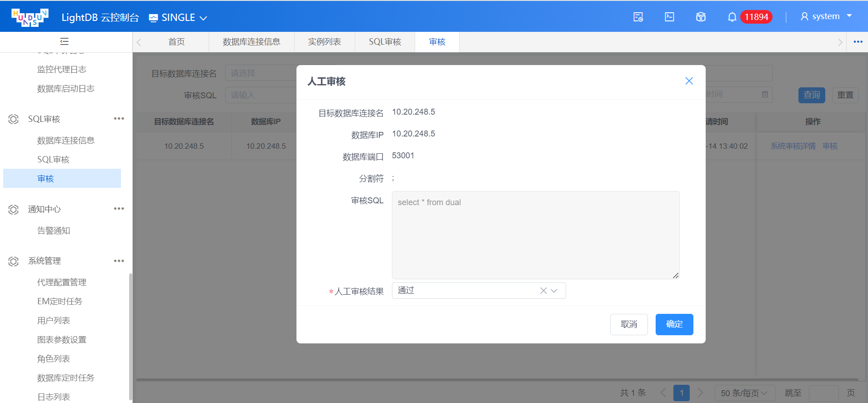Image resolution: width=868 pixels, height=403 pixels.
Task: Click the monitor icon beside SINGLE
Action: [153, 18]
